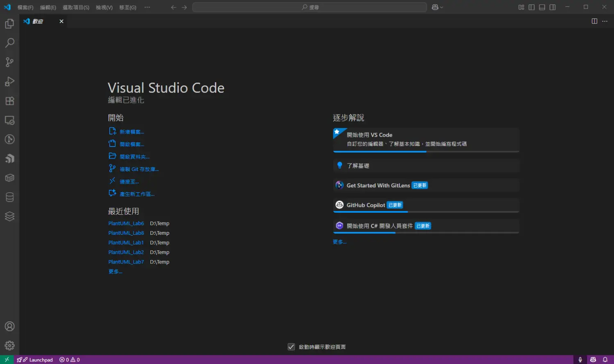The width and height of the screenshot is (614, 364).
Task: Open the GitHub Copilot walkthrough
Action: [x=426, y=205]
